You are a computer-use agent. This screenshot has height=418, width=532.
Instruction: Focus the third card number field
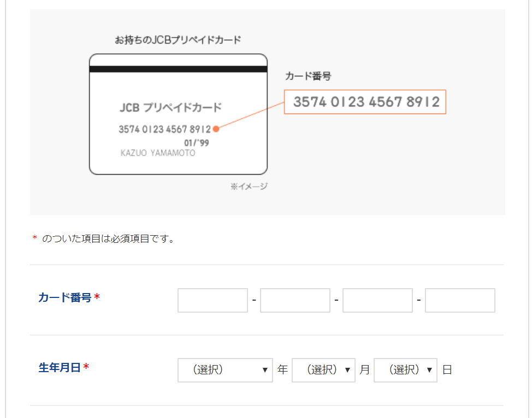[x=377, y=301]
